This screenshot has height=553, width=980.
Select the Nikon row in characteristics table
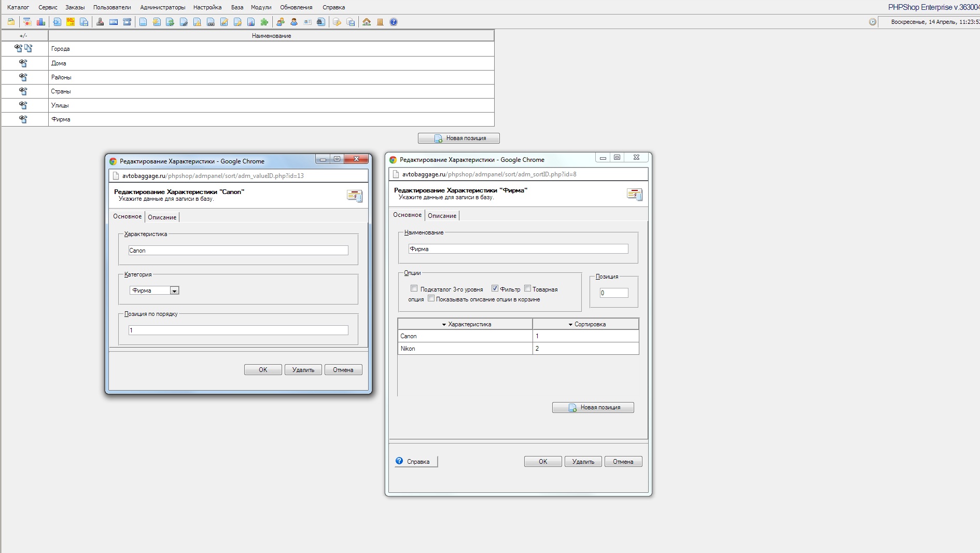[x=465, y=349]
